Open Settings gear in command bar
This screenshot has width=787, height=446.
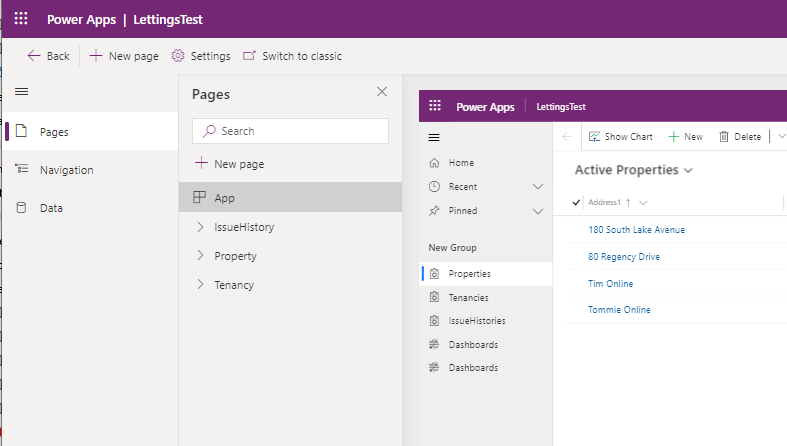point(201,56)
